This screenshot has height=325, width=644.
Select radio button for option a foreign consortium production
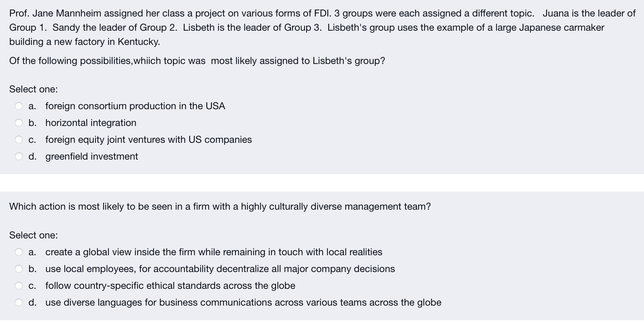point(19,106)
